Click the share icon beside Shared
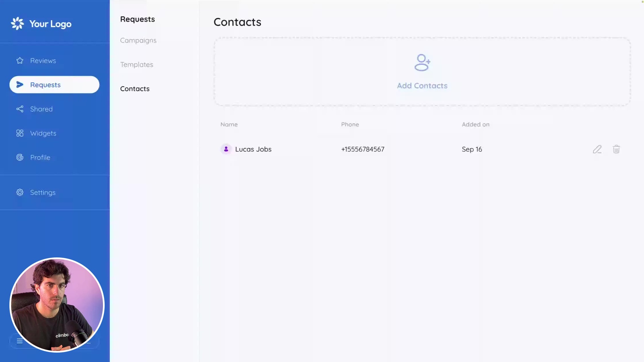This screenshot has height=362, width=644. coord(20,109)
